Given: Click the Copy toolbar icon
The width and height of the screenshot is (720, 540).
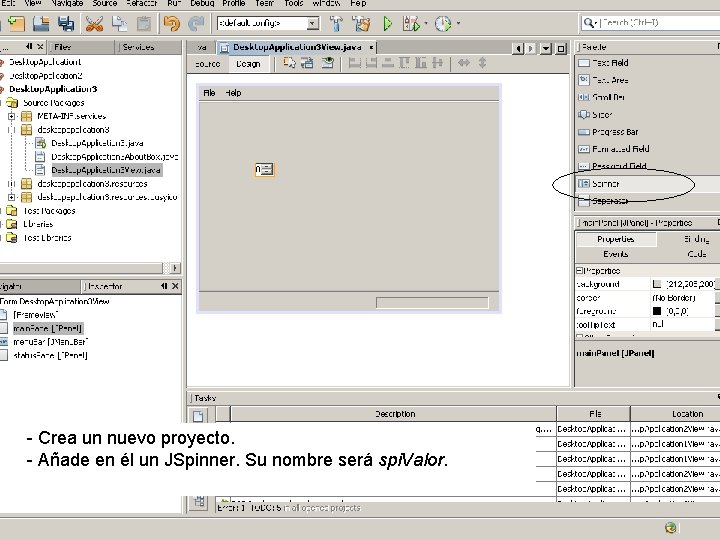Looking at the screenshot, I should point(119,23).
